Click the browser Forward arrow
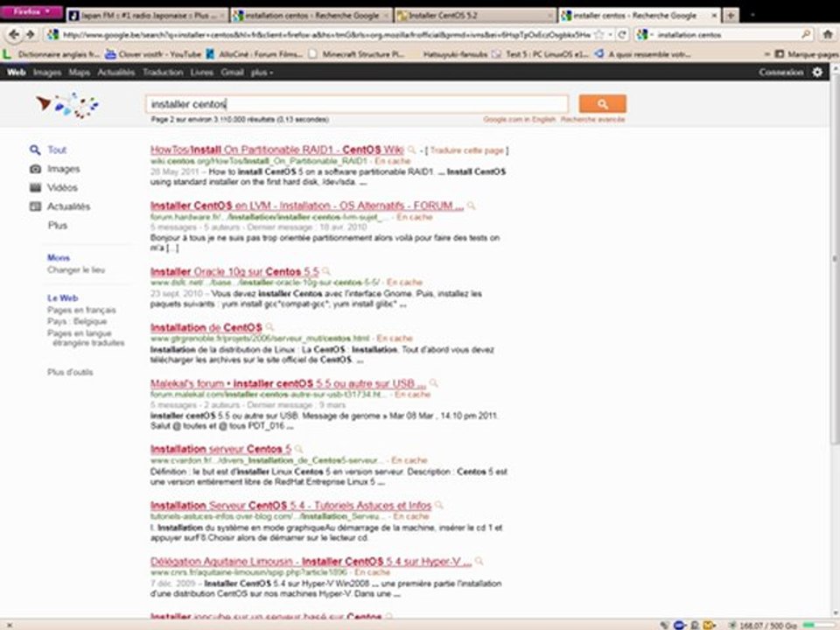 [x=31, y=35]
